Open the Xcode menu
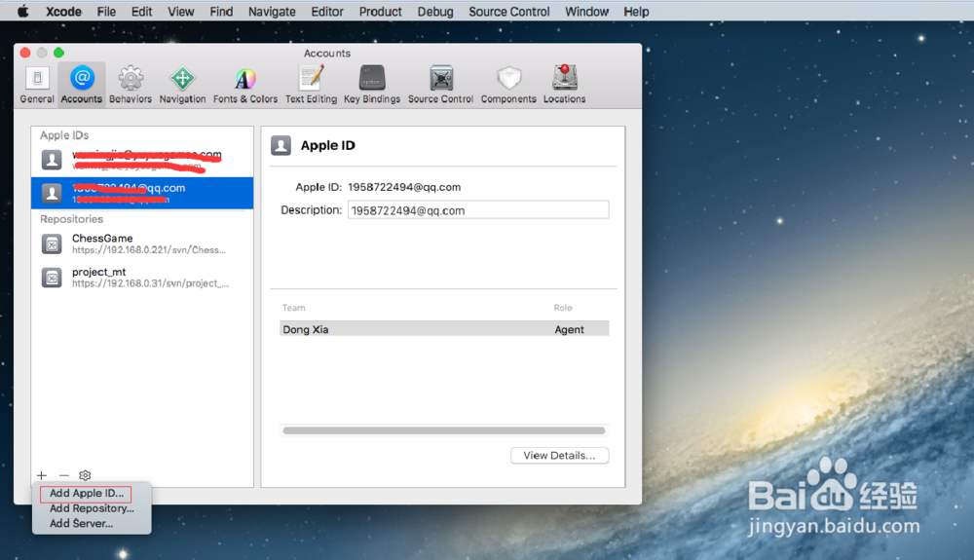The width and height of the screenshot is (974, 560). point(63,11)
